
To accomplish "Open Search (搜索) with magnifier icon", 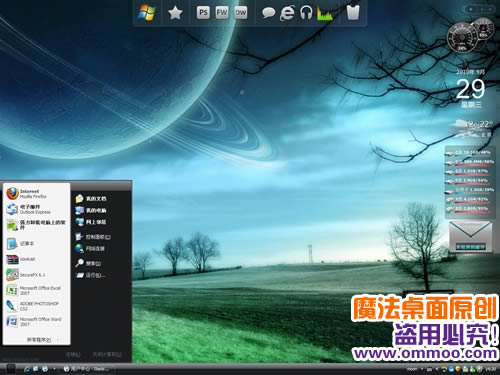I will coord(88,263).
